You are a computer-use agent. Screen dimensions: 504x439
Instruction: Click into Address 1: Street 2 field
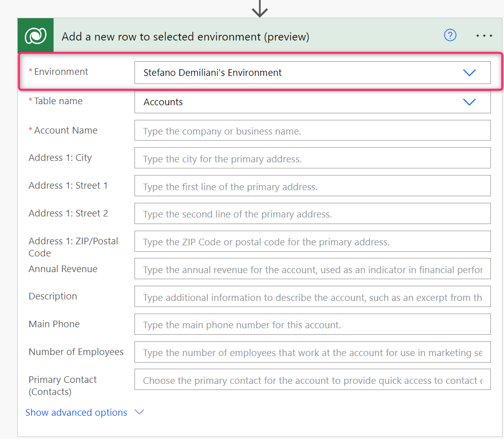click(312, 214)
